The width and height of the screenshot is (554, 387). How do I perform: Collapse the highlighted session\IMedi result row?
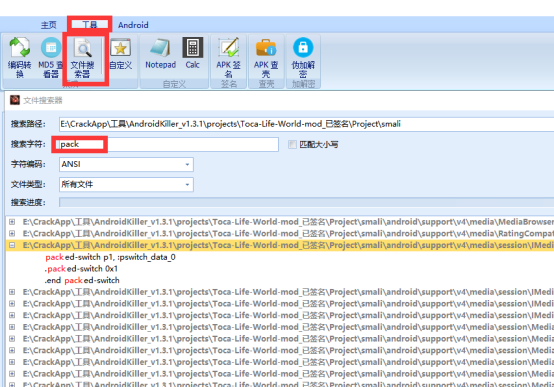[x=12, y=245]
